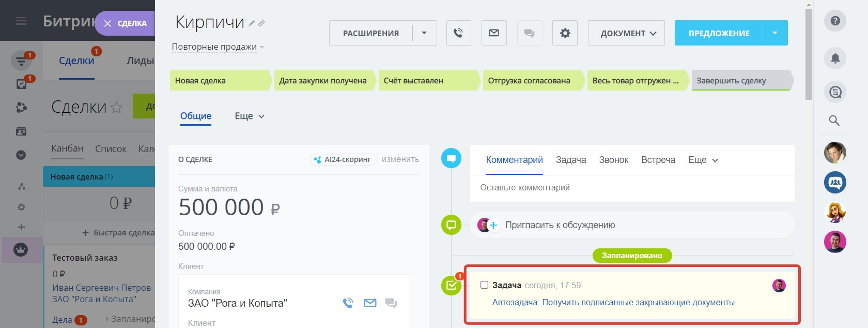Edit deal title with pencil icon

[252, 23]
